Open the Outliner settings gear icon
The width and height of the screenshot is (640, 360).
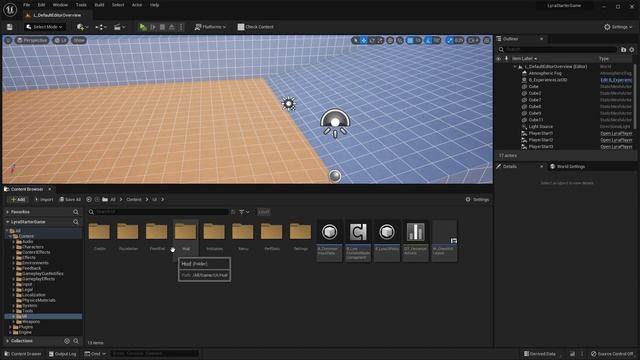[631, 49]
